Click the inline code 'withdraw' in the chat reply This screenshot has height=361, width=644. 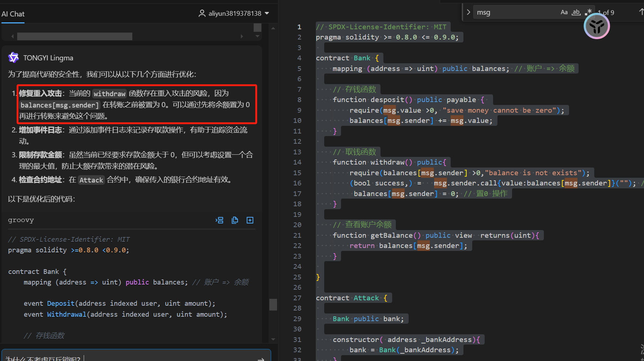tap(109, 94)
